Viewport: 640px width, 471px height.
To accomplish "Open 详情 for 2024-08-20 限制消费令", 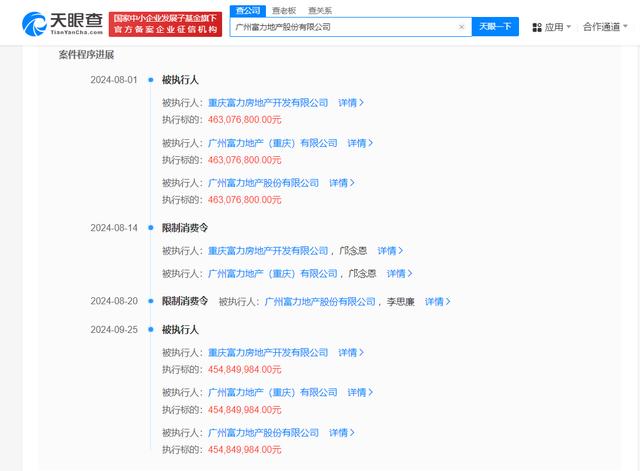I will point(438,302).
